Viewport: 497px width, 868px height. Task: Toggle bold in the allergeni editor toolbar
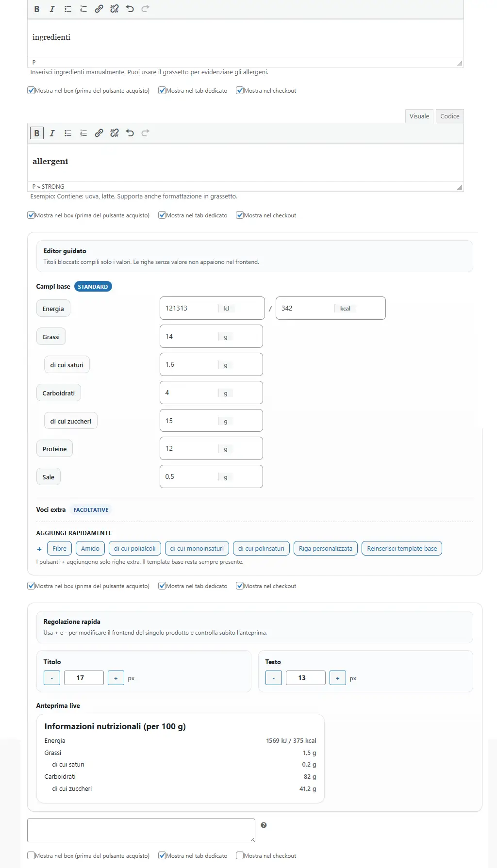37,133
